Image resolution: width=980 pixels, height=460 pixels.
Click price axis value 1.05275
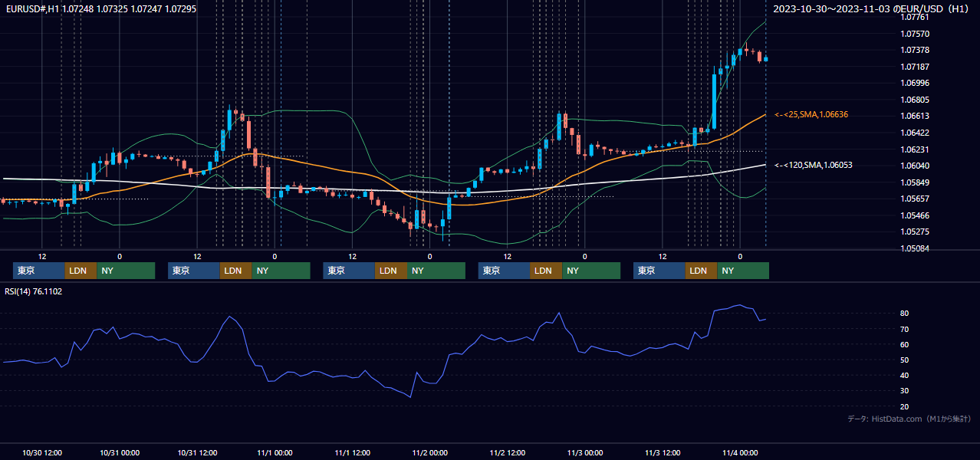pos(914,232)
